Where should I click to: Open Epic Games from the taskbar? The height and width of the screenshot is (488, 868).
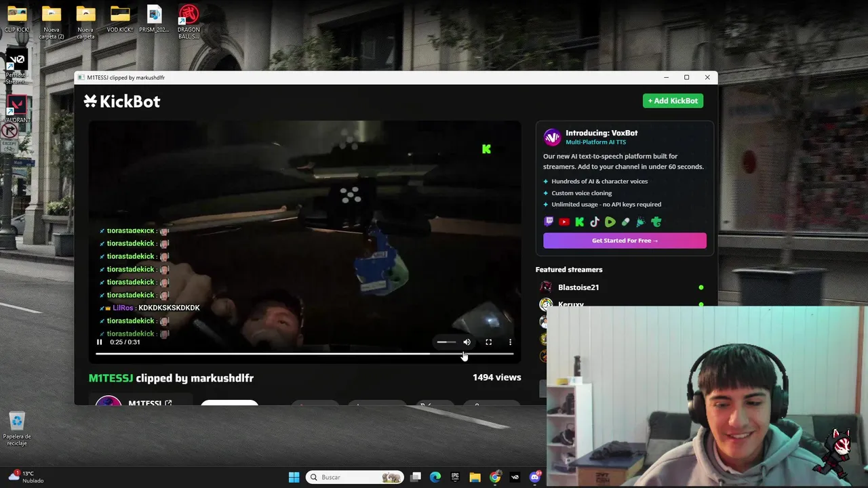(455, 477)
